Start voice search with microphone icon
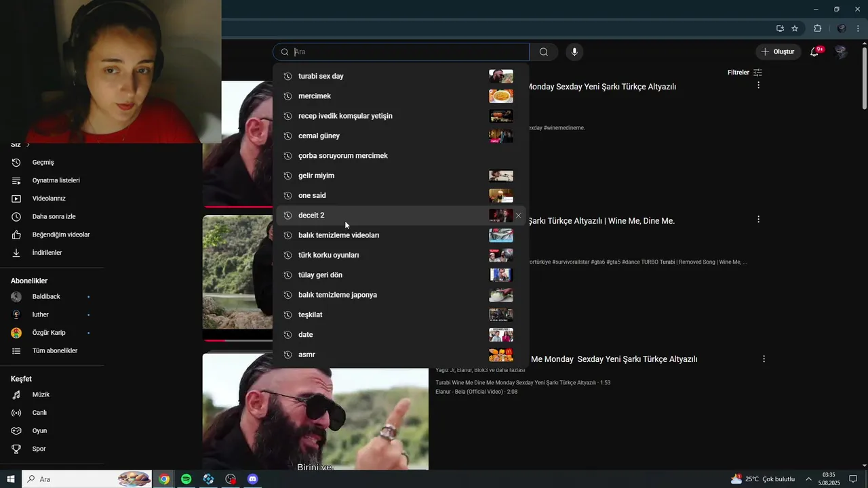The height and width of the screenshot is (488, 868). (574, 52)
